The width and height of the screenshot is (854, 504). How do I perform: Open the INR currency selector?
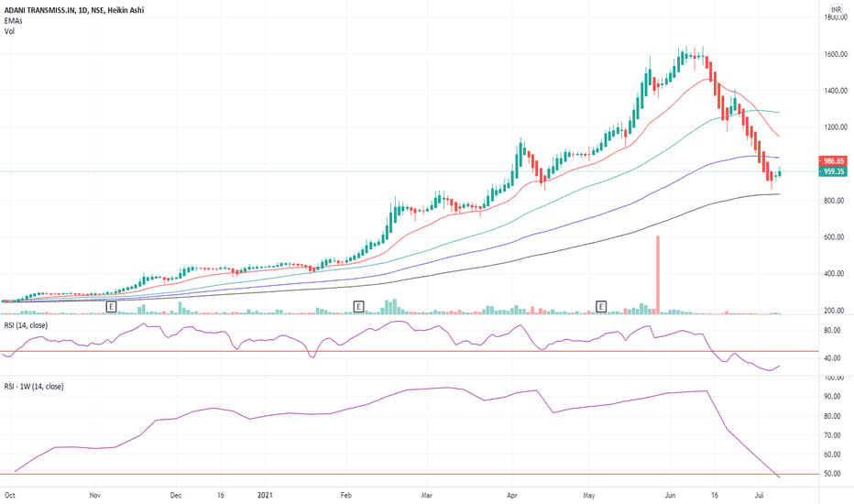(836, 9)
